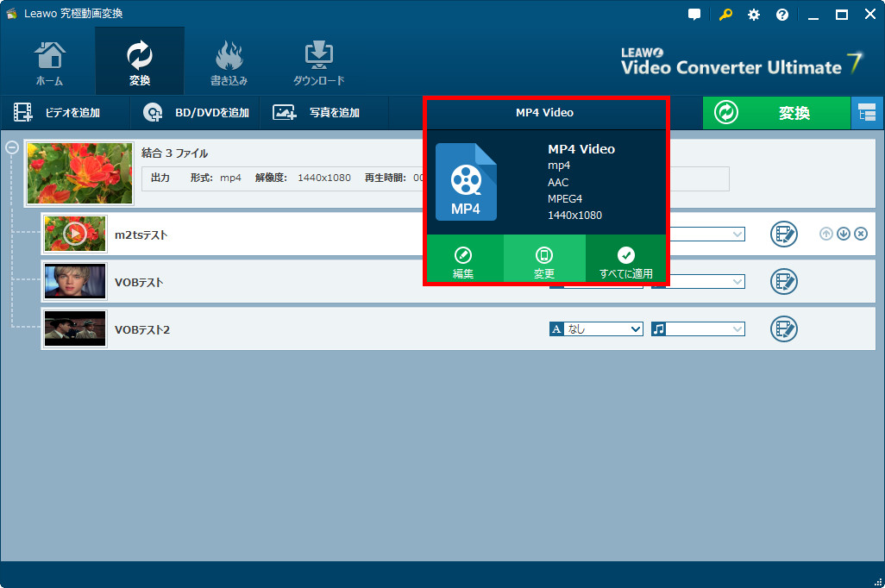Select the m2tsテスト file name

[x=141, y=235]
